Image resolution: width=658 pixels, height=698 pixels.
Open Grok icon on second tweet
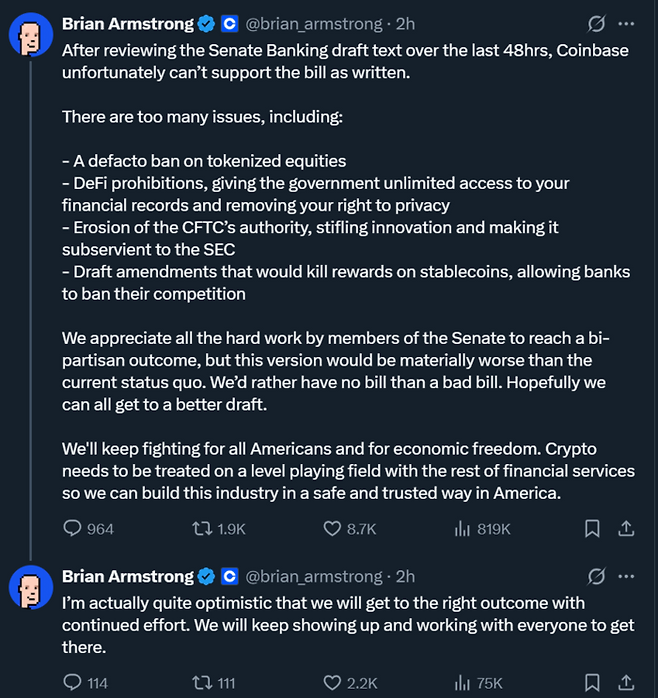point(596,577)
